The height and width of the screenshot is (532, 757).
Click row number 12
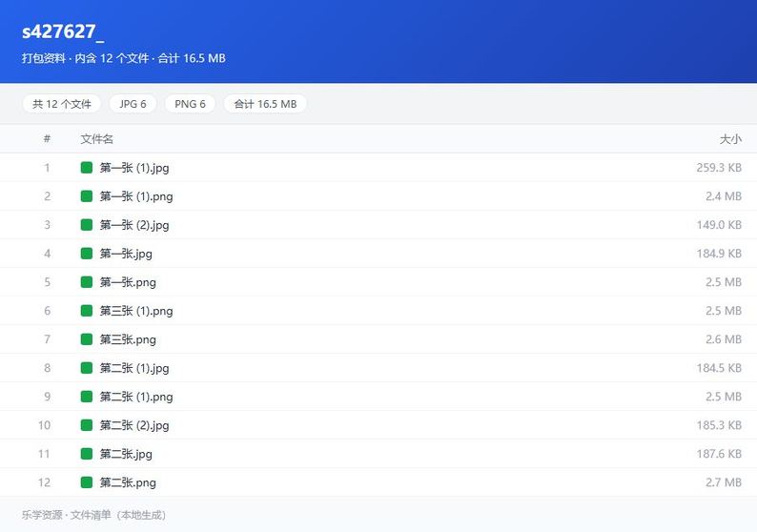pyautogui.click(x=44, y=482)
